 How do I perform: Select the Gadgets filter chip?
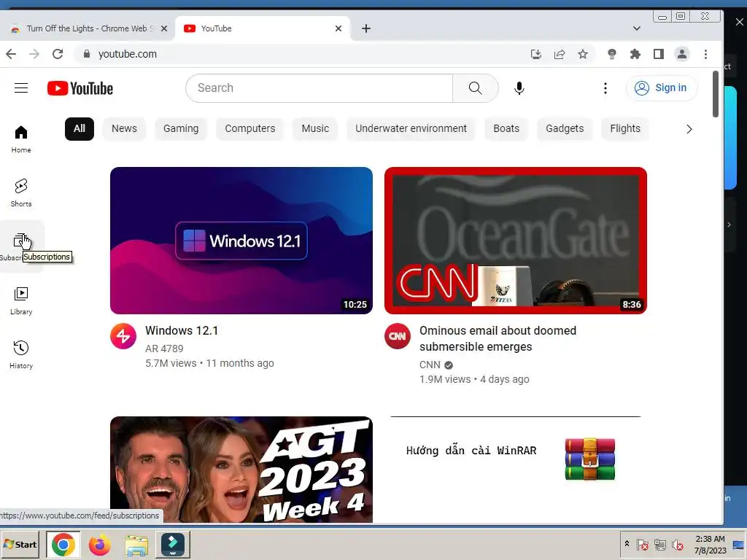565,129
